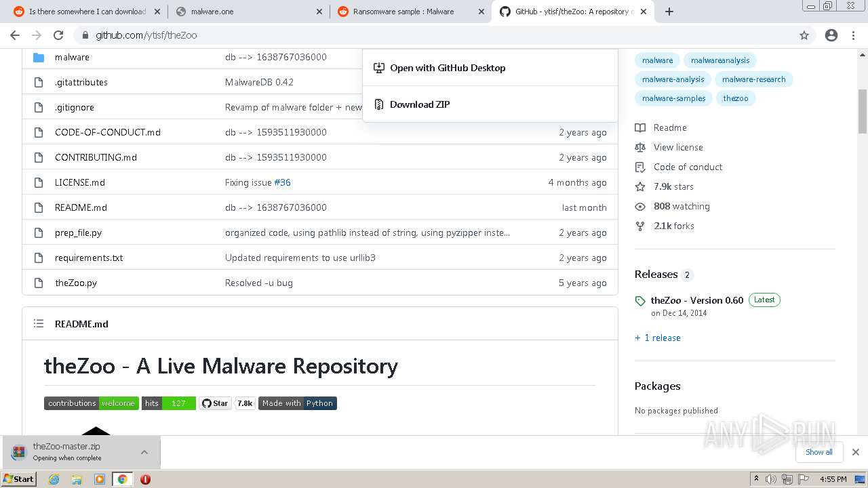Screen dimensions: 868x488
Task: Open the thezoo topic tag
Action: 736,98
